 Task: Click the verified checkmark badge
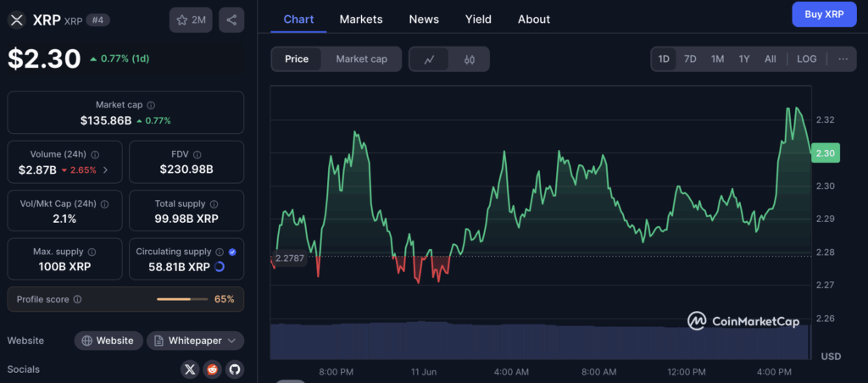[x=232, y=252]
